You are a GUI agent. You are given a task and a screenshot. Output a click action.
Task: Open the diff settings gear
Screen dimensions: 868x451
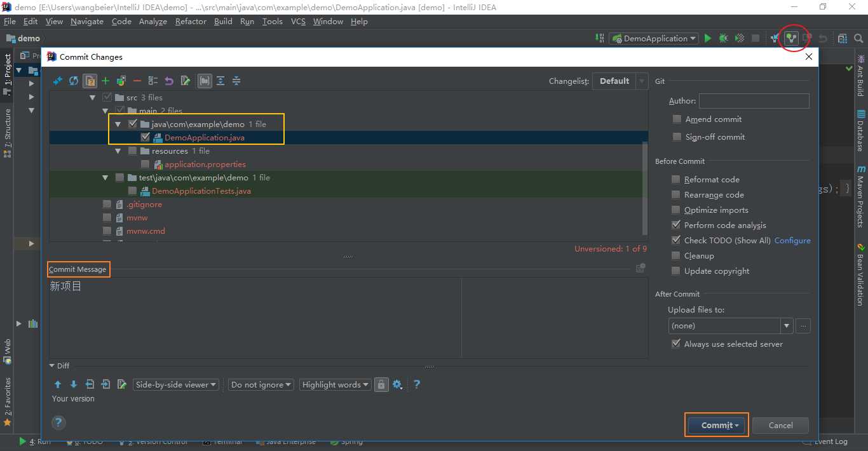398,384
